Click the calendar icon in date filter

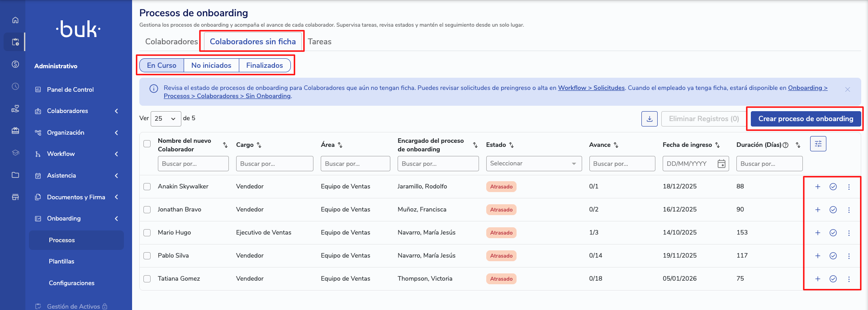click(x=721, y=164)
